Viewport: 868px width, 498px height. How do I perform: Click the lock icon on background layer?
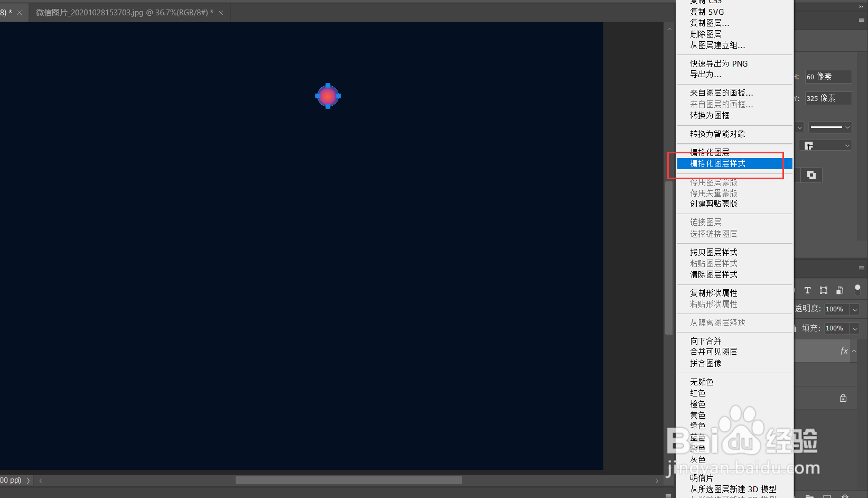point(843,398)
